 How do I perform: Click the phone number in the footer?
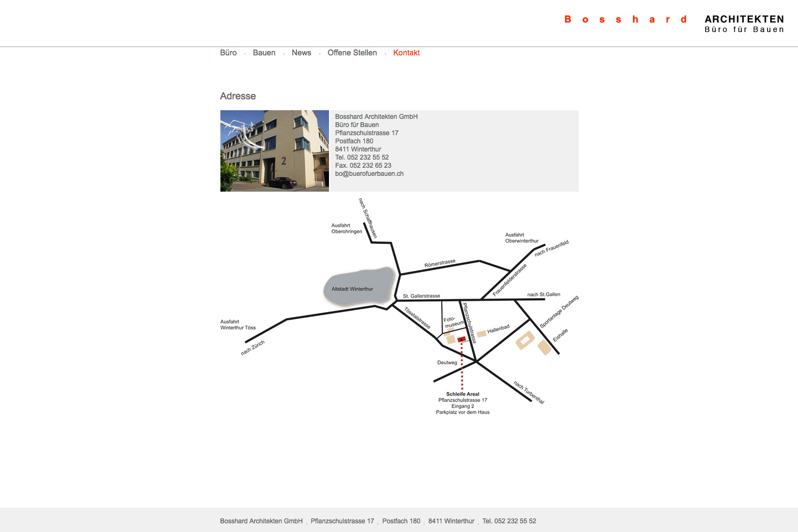pyautogui.click(x=509, y=521)
